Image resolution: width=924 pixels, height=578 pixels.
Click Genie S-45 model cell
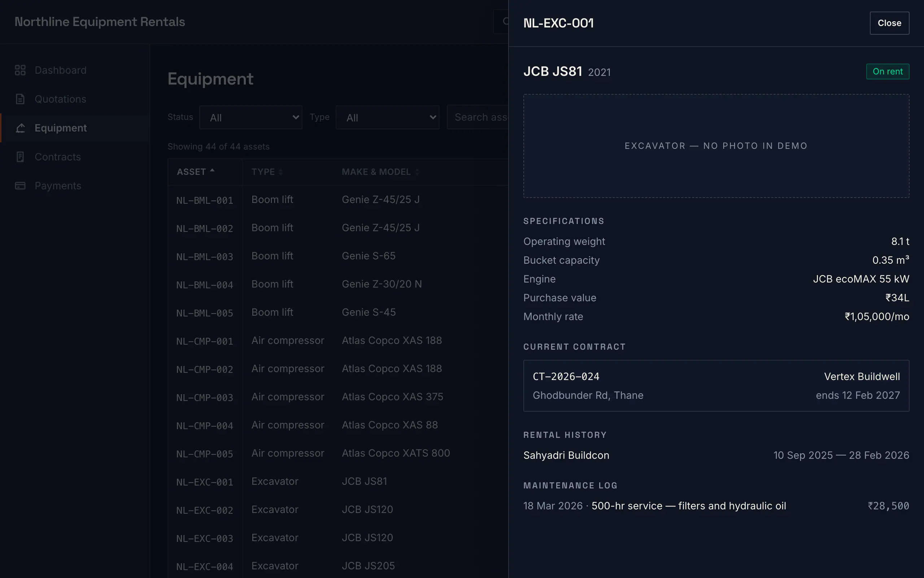pyautogui.click(x=369, y=312)
